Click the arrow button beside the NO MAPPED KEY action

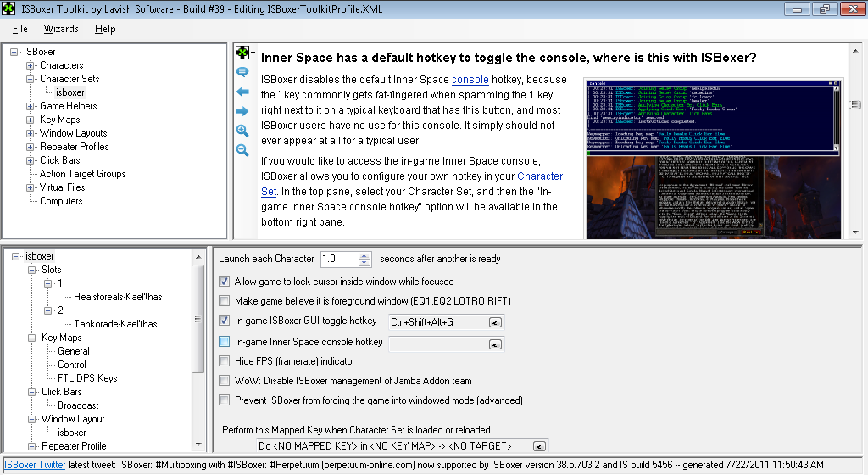(x=539, y=446)
